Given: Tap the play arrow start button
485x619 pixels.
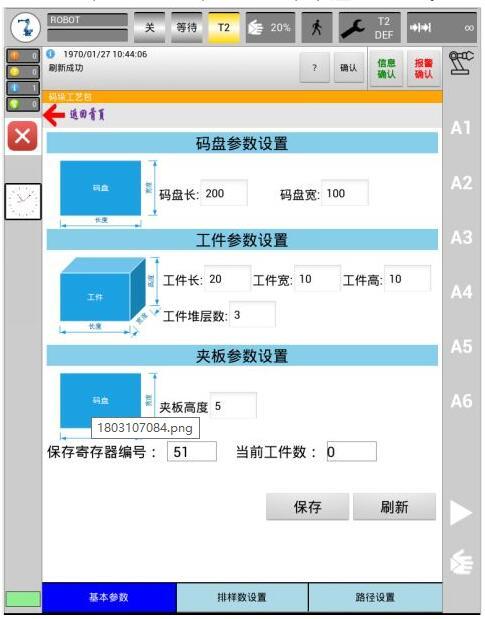Looking at the screenshot, I should click(x=461, y=513).
